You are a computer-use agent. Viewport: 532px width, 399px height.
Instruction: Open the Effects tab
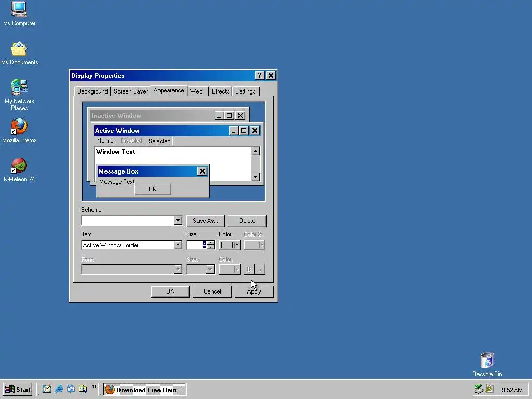click(x=220, y=91)
